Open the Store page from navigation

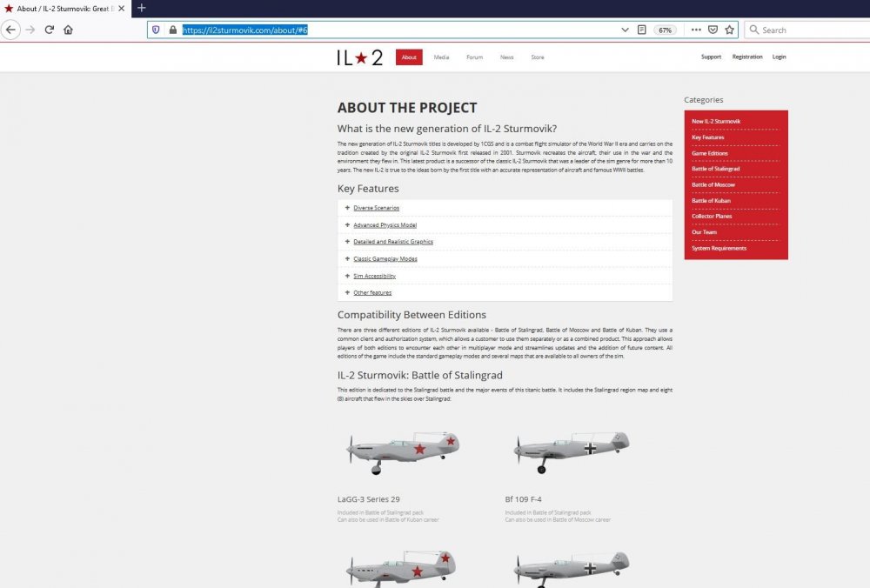point(538,57)
